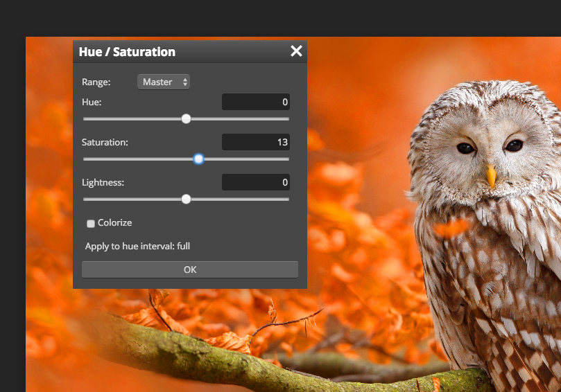The height and width of the screenshot is (392, 561).
Task: Click the far right end of Saturation slider track
Action: [287, 159]
